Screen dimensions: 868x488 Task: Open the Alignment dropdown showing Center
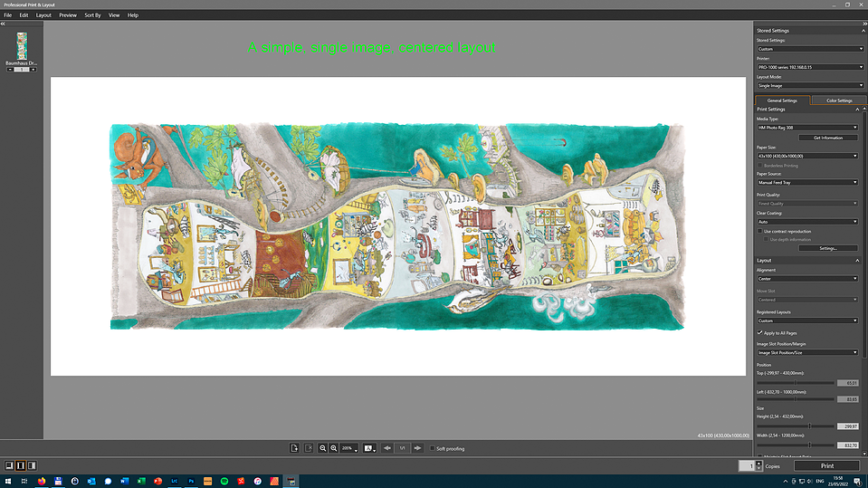[x=807, y=279]
